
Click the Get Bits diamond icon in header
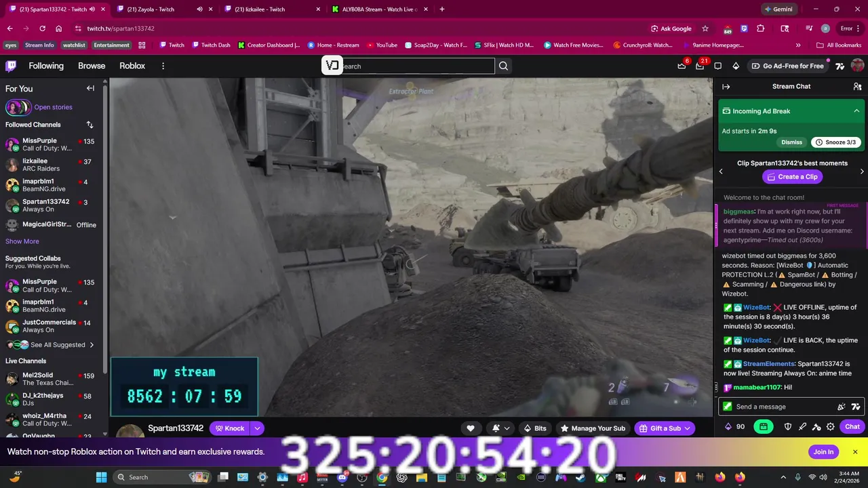pyautogui.click(x=736, y=66)
